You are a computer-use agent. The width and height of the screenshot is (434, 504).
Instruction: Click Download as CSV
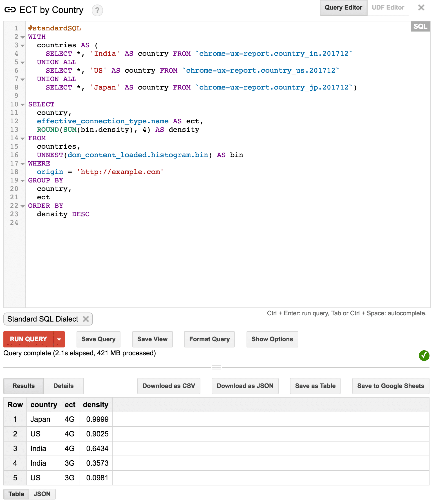click(x=169, y=386)
